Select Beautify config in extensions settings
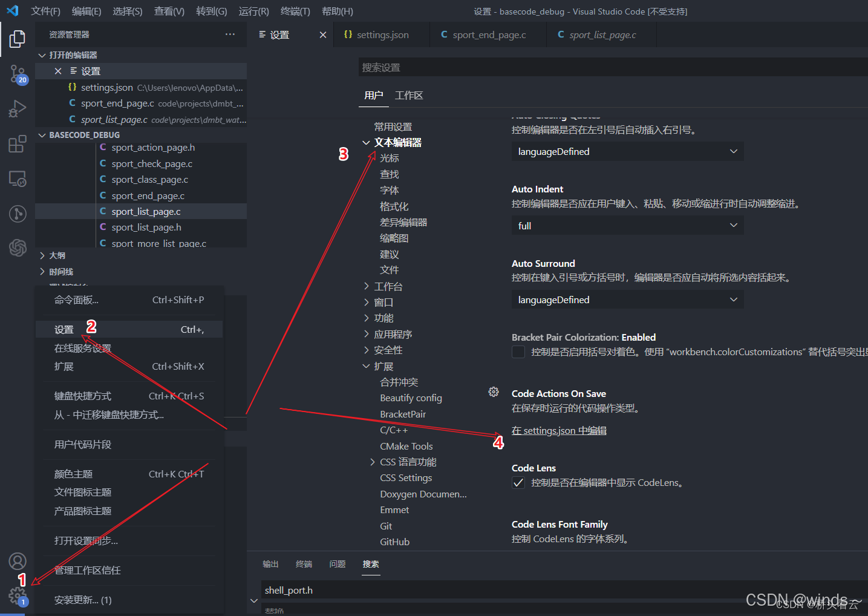 pos(411,398)
